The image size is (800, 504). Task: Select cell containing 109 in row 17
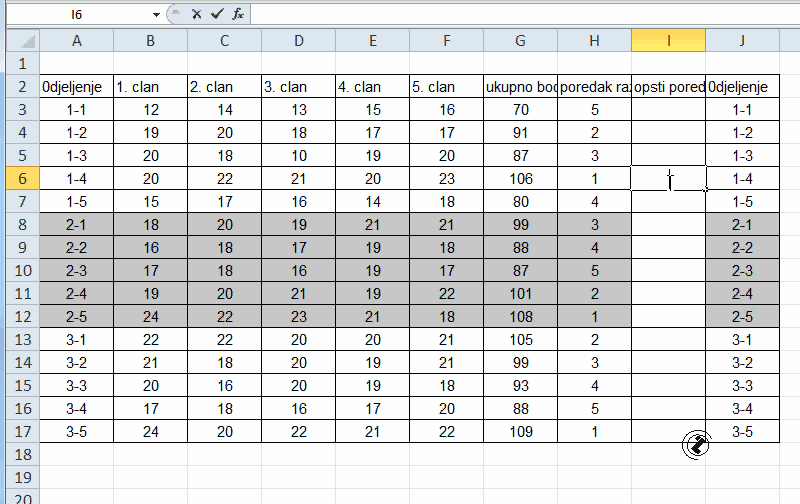click(x=520, y=432)
